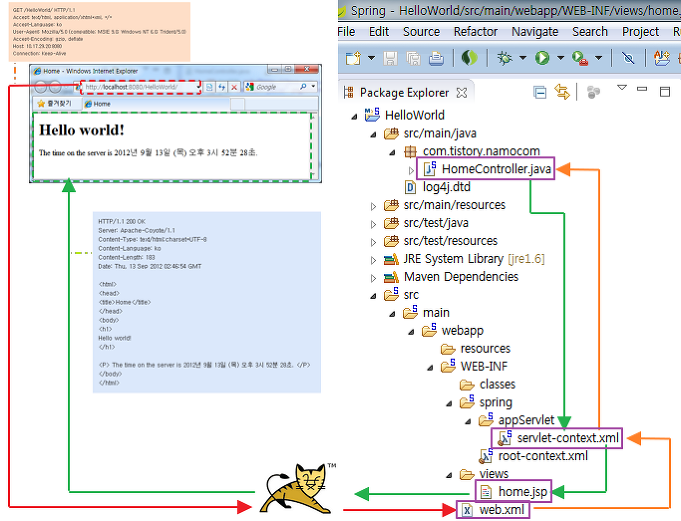This screenshot has width=681, height=521.
Task: Open the Search menu
Action: click(x=590, y=32)
